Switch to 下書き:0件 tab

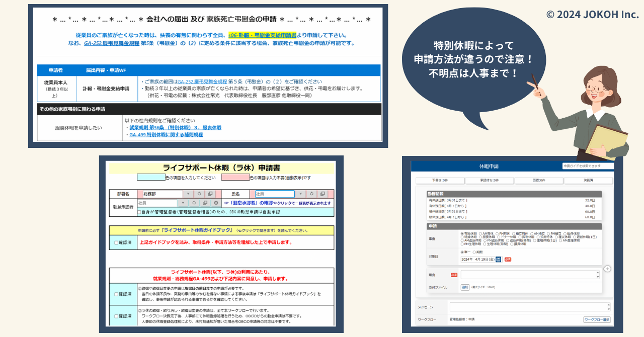(x=440, y=180)
